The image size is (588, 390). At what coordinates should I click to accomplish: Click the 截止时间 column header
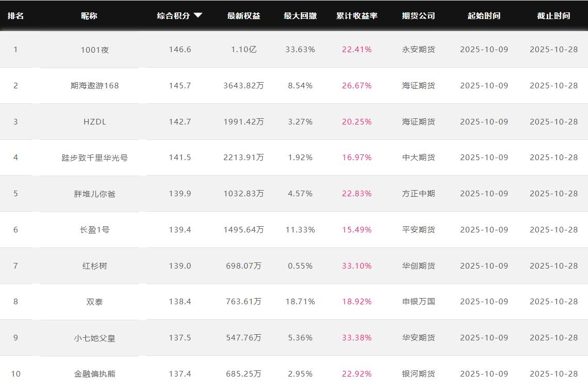tap(553, 15)
